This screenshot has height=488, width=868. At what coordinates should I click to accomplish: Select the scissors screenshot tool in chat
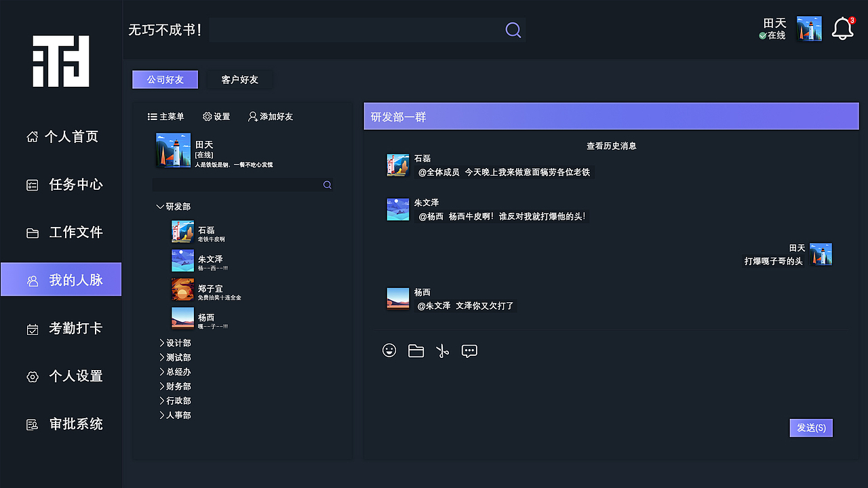(442, 350)
